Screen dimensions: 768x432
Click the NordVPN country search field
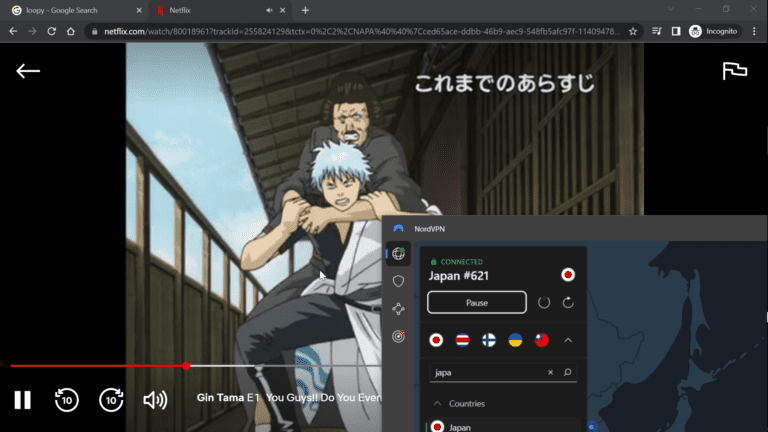coord(485,373)
